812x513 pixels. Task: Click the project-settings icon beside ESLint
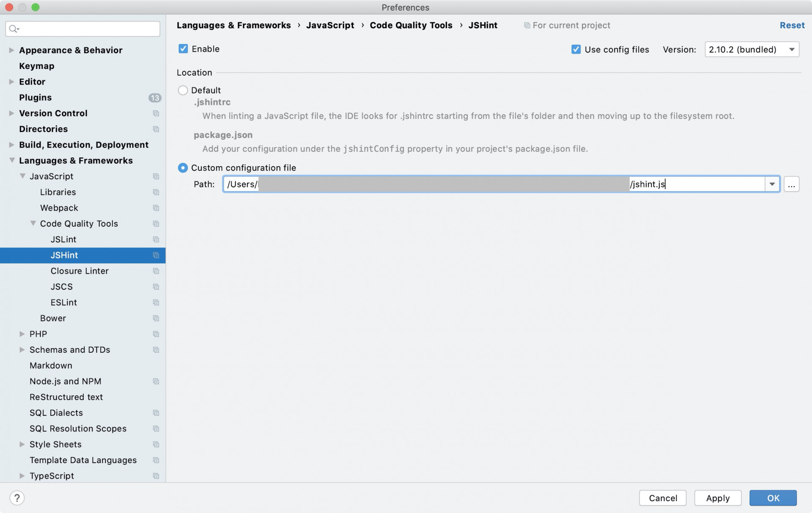[155, 302]
